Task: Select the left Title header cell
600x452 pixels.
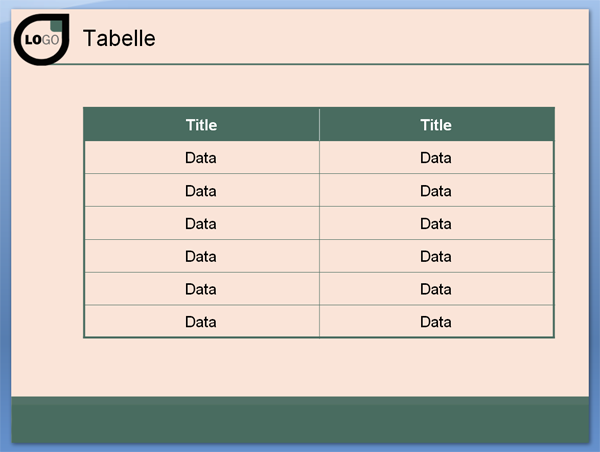Action: (202, 125)
